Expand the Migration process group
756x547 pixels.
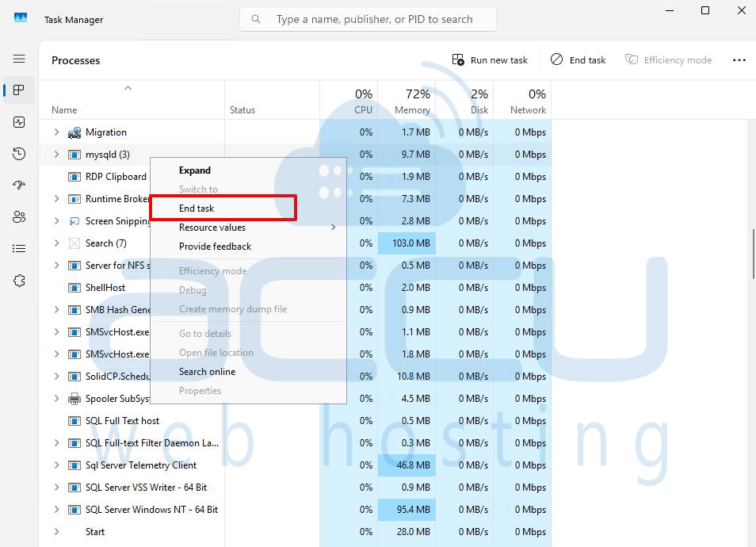pos(56,132)
